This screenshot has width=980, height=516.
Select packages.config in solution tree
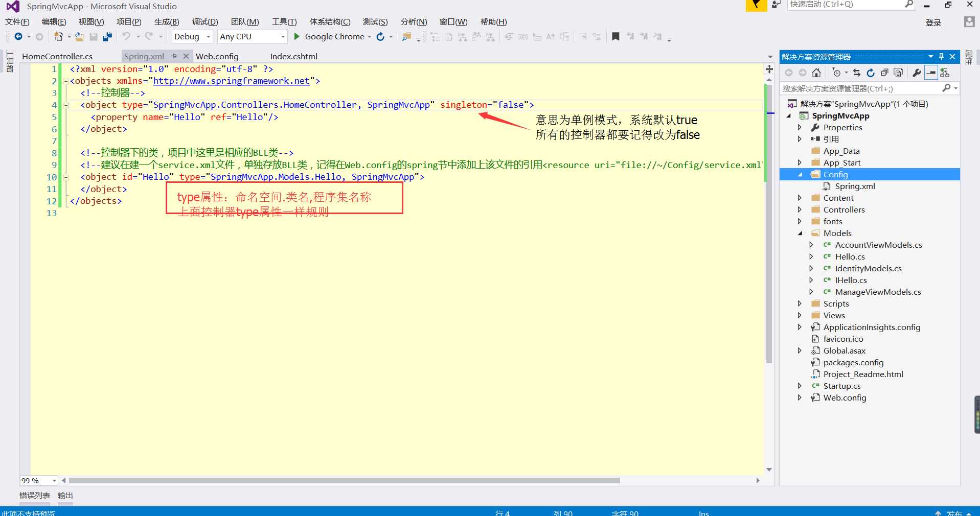pyautogui.click(x=853, y=362)
